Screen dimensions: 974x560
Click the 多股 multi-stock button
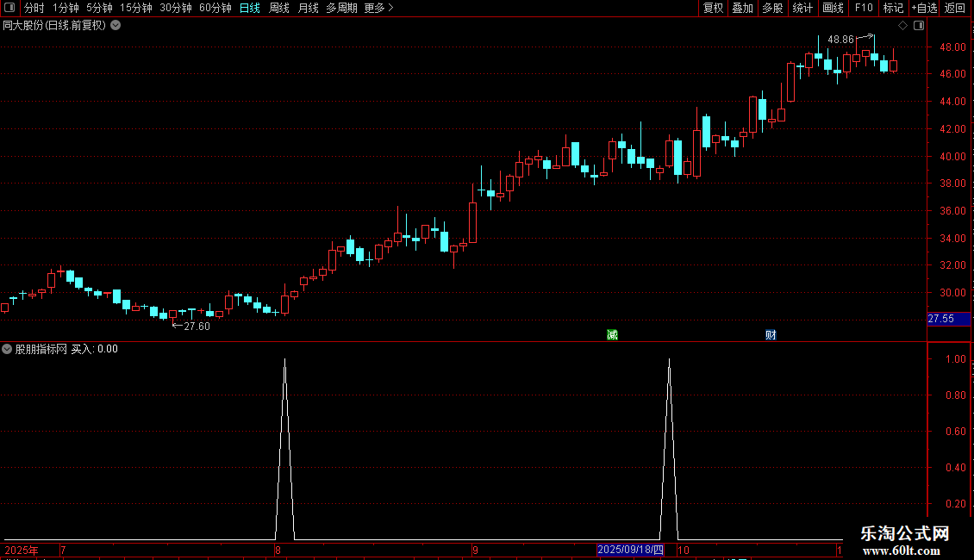772,8
